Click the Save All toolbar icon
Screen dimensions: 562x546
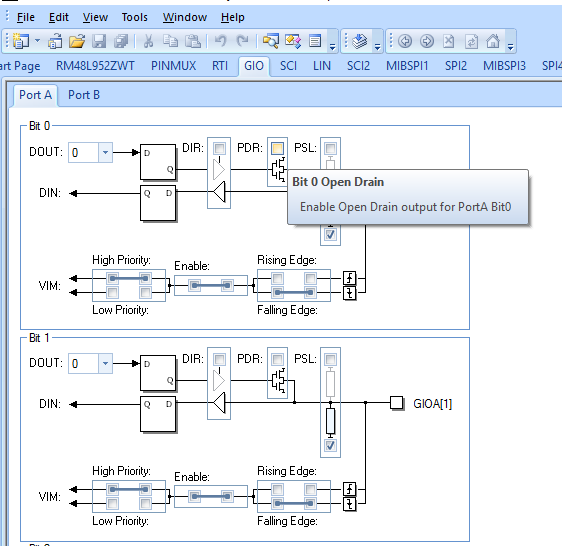click(121, 41)
